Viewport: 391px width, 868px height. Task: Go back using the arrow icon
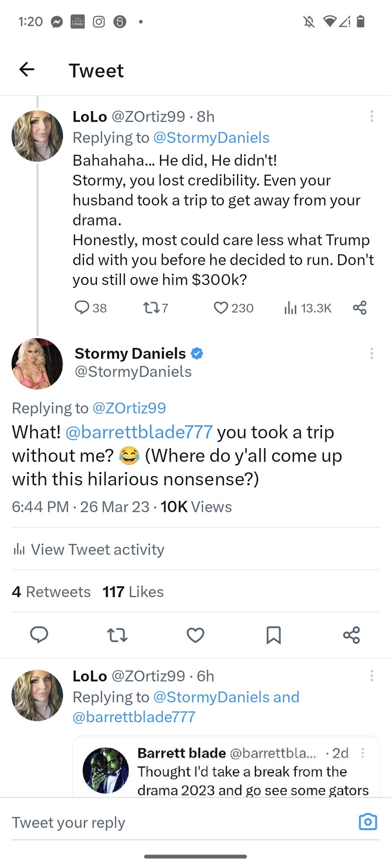click(x=27, y=70)
